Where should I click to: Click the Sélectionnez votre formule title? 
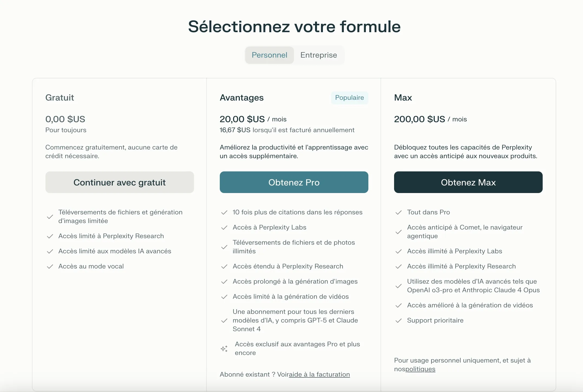coord(294,26)
